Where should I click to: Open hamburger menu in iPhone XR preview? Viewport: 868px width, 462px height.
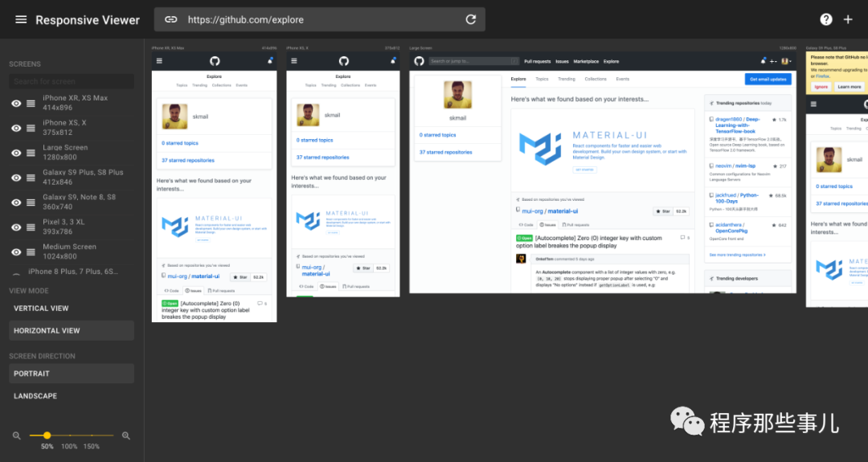pos(159,61)
